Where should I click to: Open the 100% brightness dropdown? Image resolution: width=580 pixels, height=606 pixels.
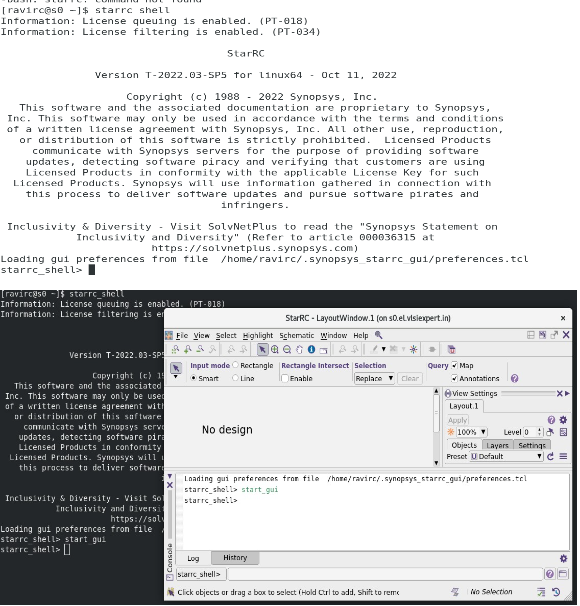pos(472,432)
